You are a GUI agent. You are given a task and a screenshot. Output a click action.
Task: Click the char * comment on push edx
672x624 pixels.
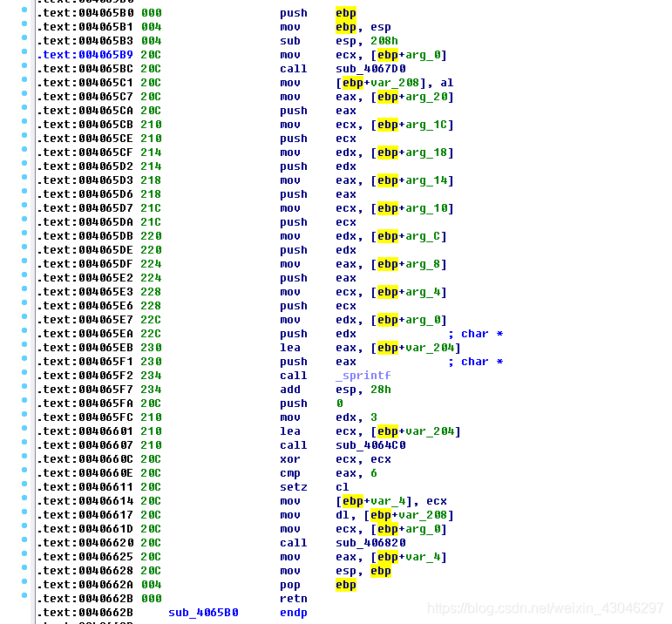[x=475, y=334]
